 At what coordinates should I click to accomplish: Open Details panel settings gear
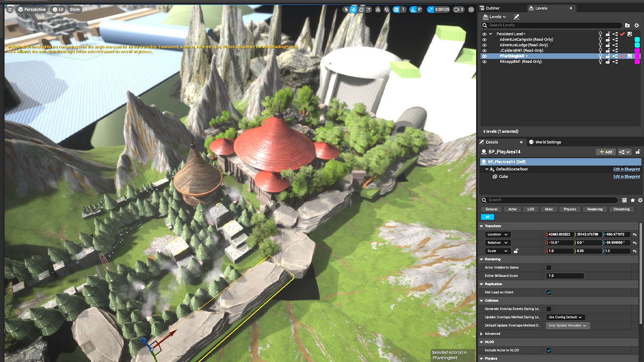(640, 200)
